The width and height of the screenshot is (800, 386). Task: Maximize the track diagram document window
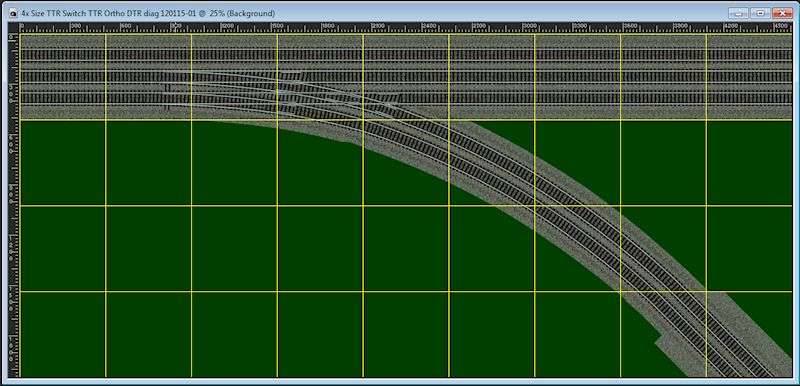point(760,13)
